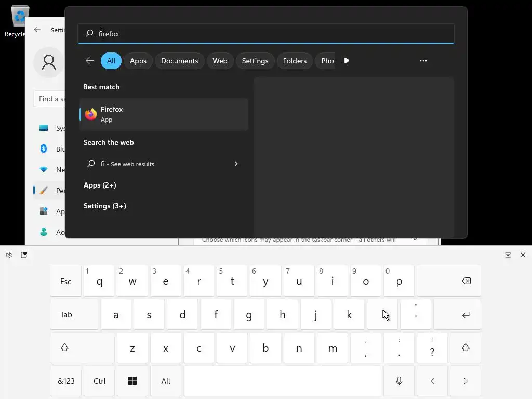Open Personalization brush icon in Settings
The height and width of the screenshot is (399, 532).
pyautogui.click(x=44, y=190)
